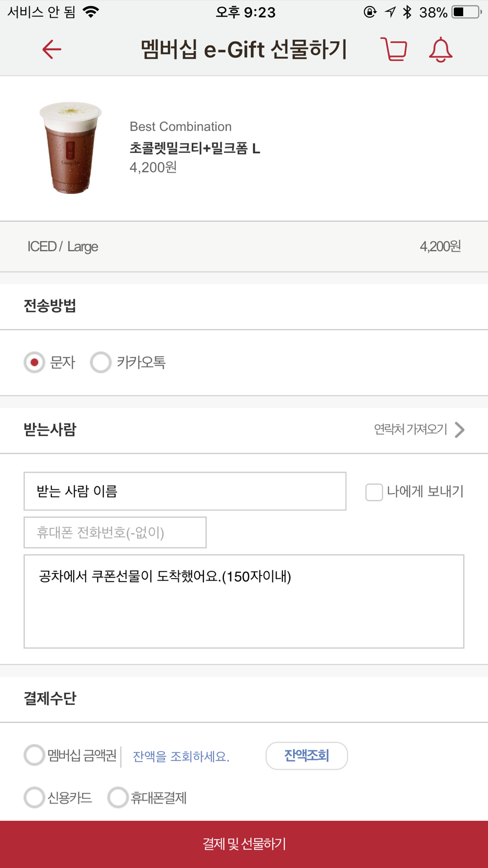The image size is (488, 868).
Task: Tap the back arrow icon
Action: pos(51,49)
